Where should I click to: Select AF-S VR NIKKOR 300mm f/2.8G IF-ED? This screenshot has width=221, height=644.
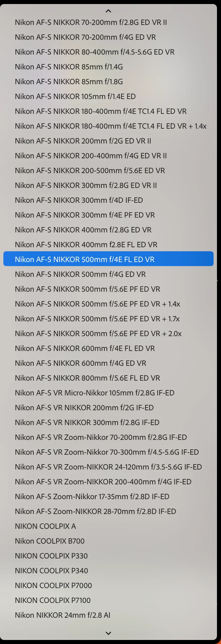108,422
